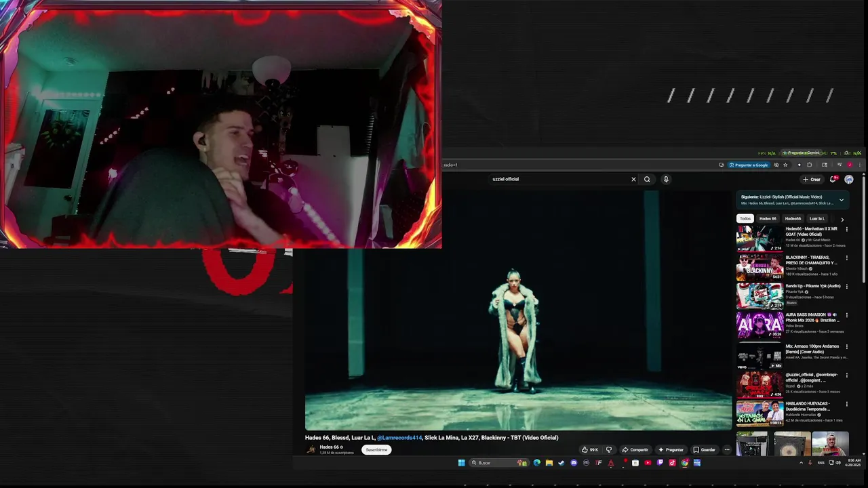Open more actions ellipsis under the video
Image resolution: width=868 pixels, height=488 pixels.
727,449
